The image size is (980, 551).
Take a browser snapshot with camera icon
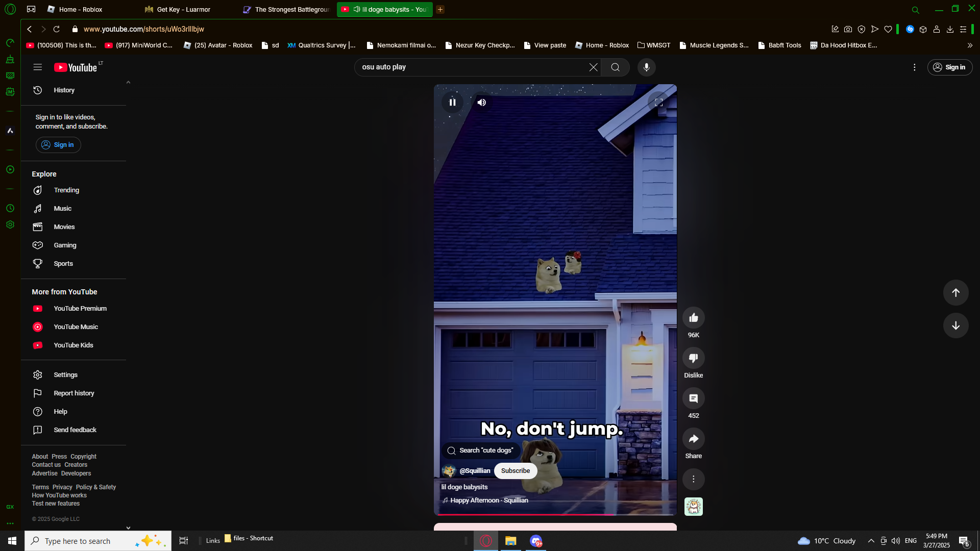[848, 30]
